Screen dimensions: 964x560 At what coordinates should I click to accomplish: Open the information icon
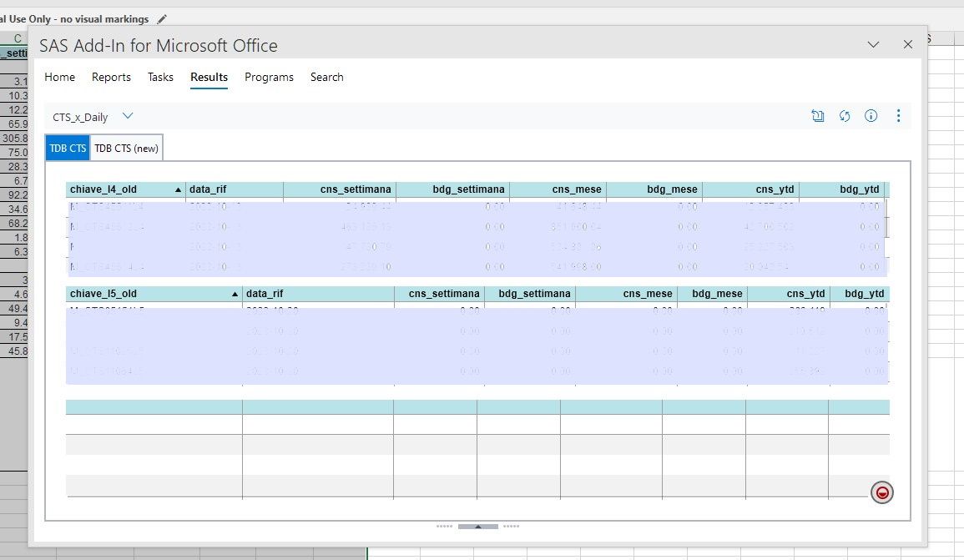point(871,115)
